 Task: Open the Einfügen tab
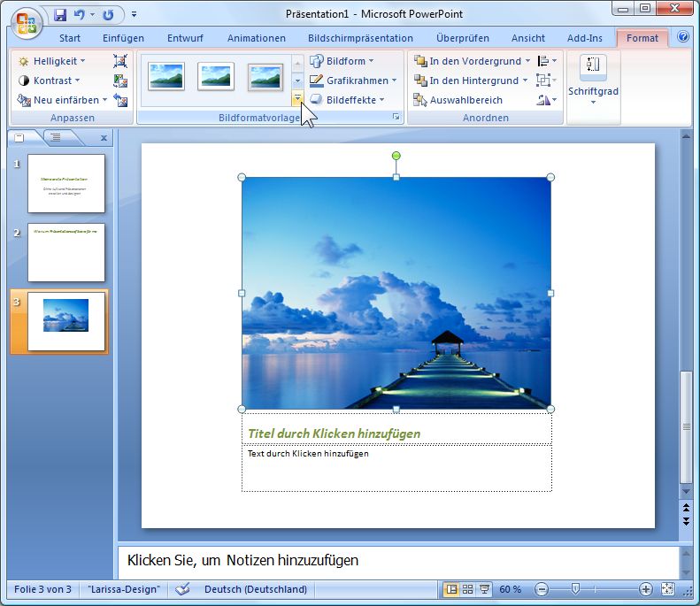point(123,38)
